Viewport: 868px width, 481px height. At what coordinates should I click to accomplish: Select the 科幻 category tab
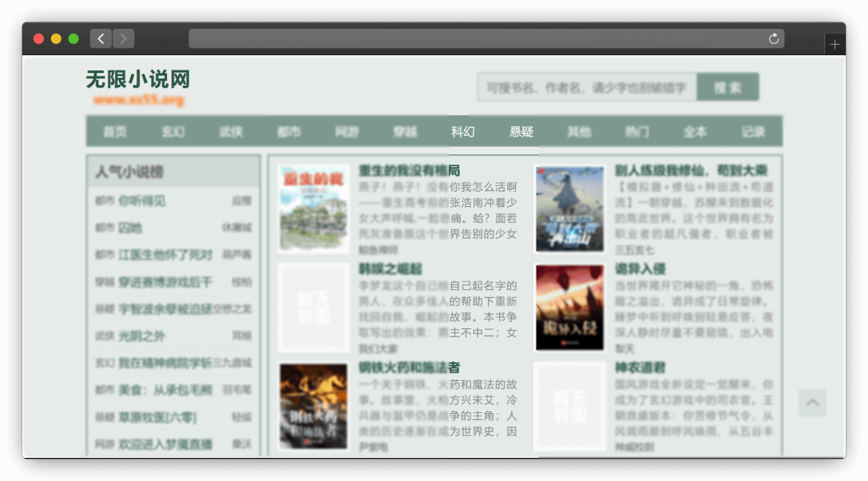pyautogui.click(x=463, y=131)
